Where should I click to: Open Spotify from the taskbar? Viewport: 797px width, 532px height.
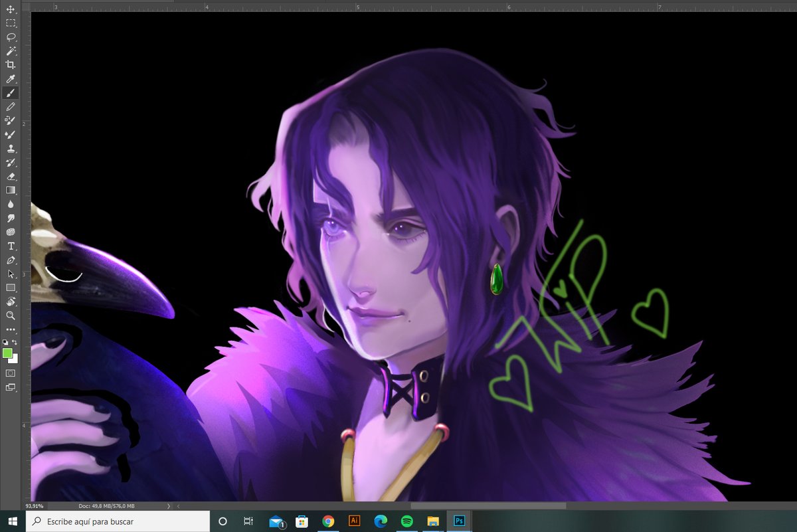[406, 521]
